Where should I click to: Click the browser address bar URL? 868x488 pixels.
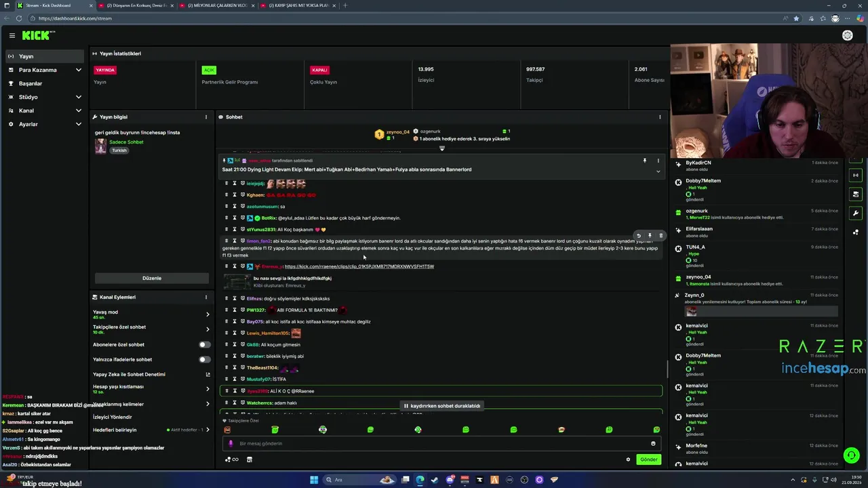point(75,18)
